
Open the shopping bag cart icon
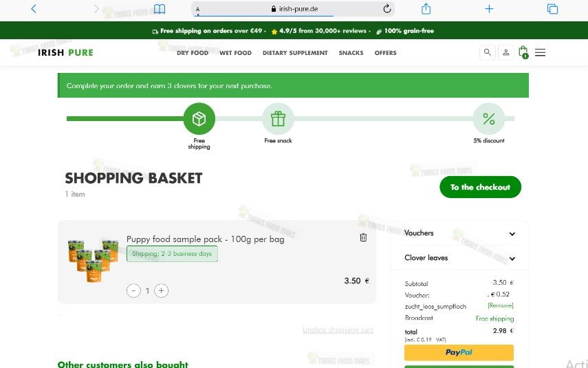tap(523, 52)
